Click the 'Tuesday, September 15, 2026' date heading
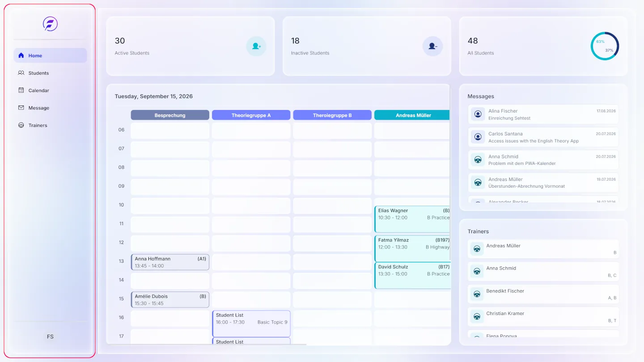Viewport: 644px width, 362px height. point(154,96)
